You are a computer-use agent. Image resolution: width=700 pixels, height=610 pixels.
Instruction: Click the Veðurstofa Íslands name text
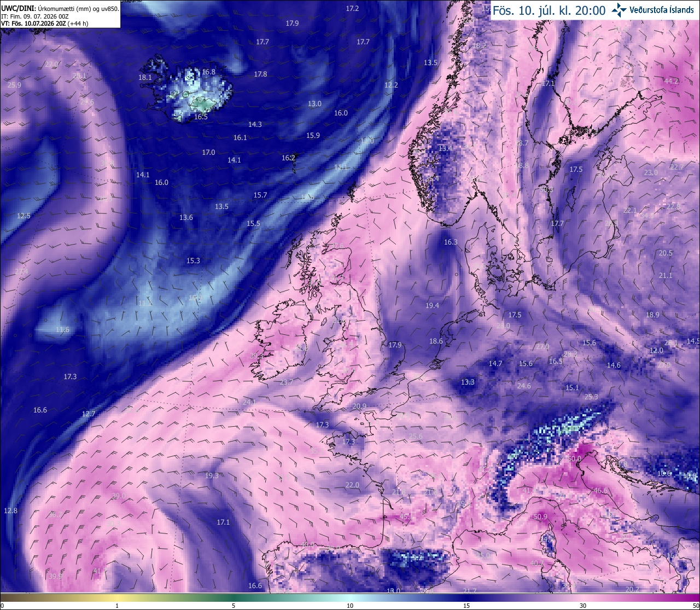pyautogui.click(x=661, y=10)
